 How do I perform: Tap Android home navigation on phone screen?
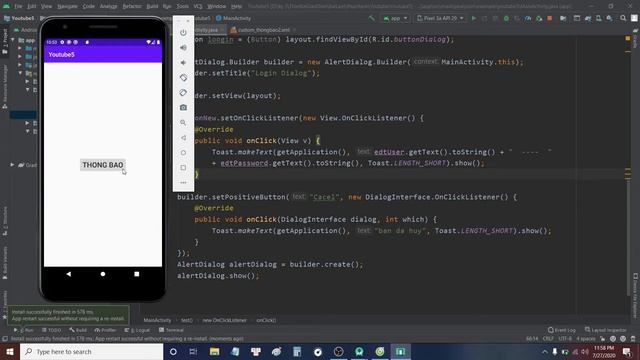click(103, 274)
